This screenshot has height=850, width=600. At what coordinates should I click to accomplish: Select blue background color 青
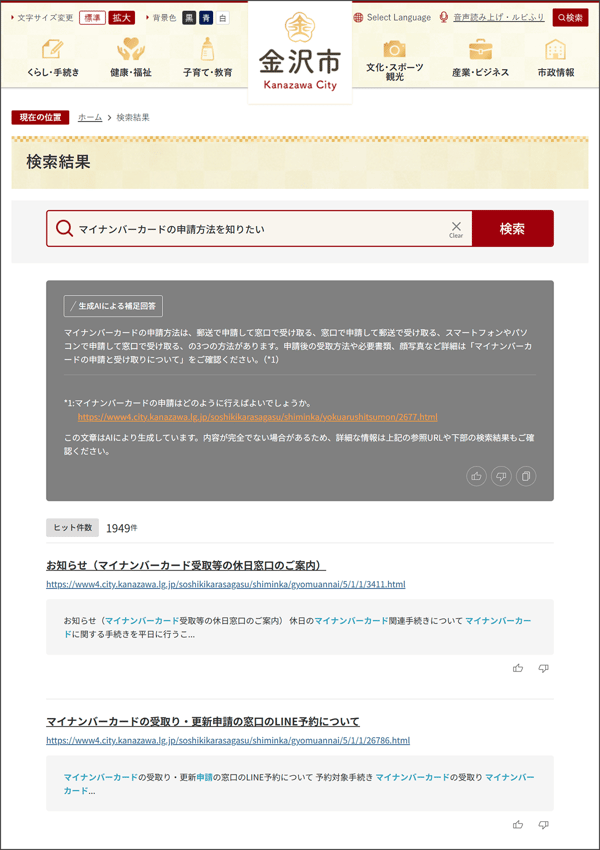(x=205, y=18)
